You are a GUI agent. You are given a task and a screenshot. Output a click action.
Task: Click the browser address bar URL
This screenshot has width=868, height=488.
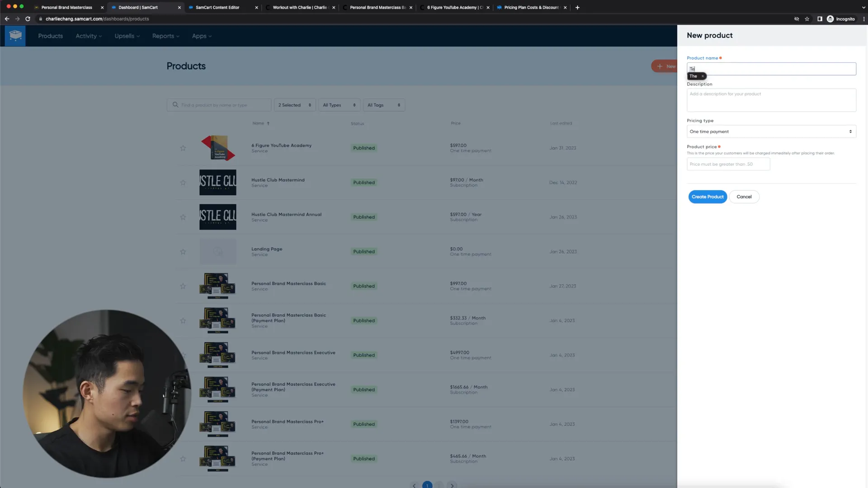coord(97,19)
